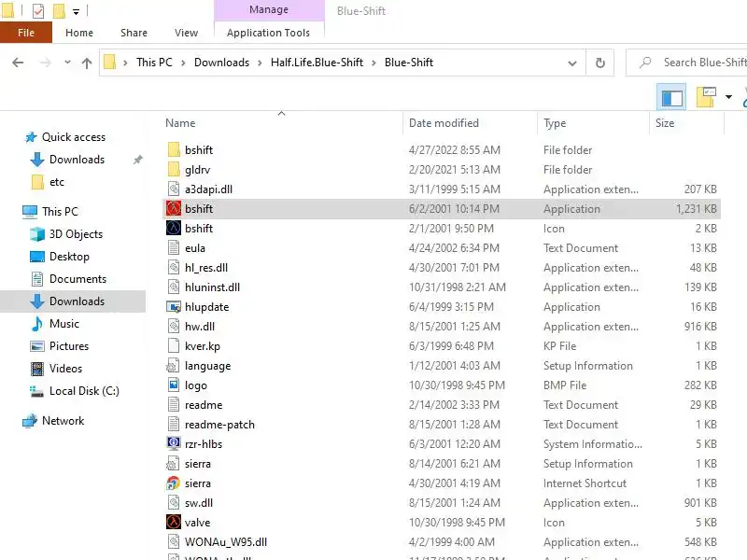Open Quick access in navigation pane

click(x=74, y=137)
